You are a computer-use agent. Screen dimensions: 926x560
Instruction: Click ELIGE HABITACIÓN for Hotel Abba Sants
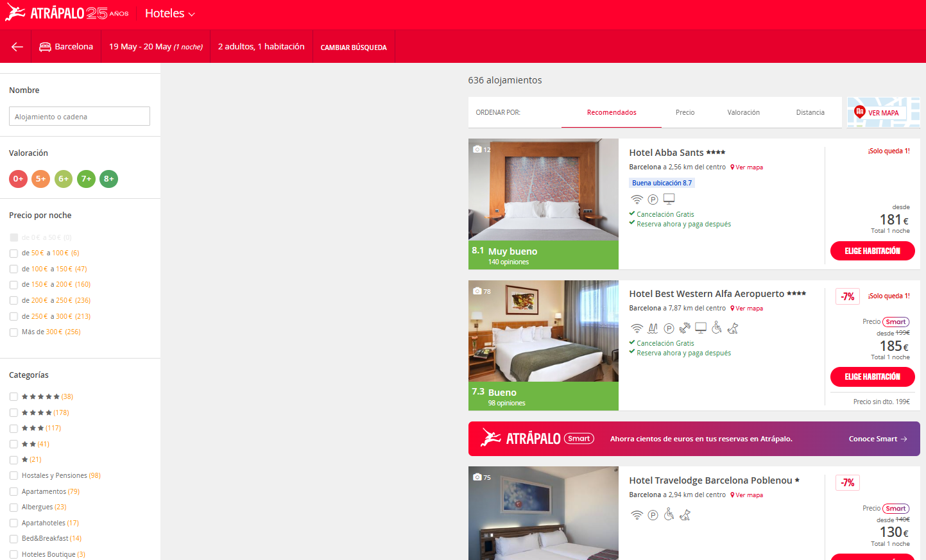[872, 251]
